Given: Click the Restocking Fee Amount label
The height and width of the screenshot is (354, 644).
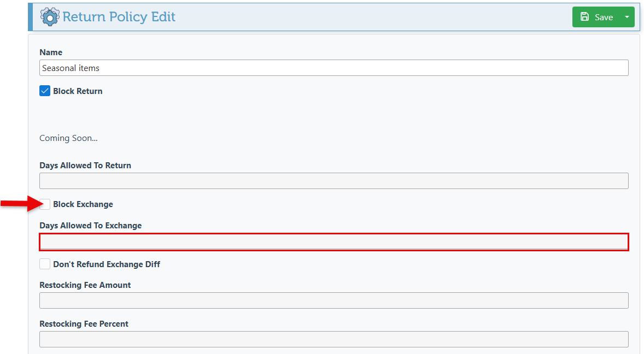Looking at the screenshot, I should pos(85,285).
